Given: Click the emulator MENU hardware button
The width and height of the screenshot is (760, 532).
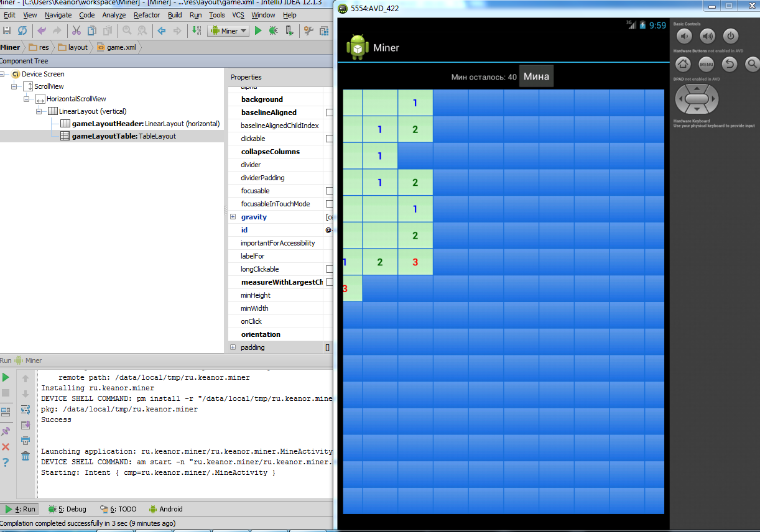Looking at the screenshot, I should tap(706, 63).
